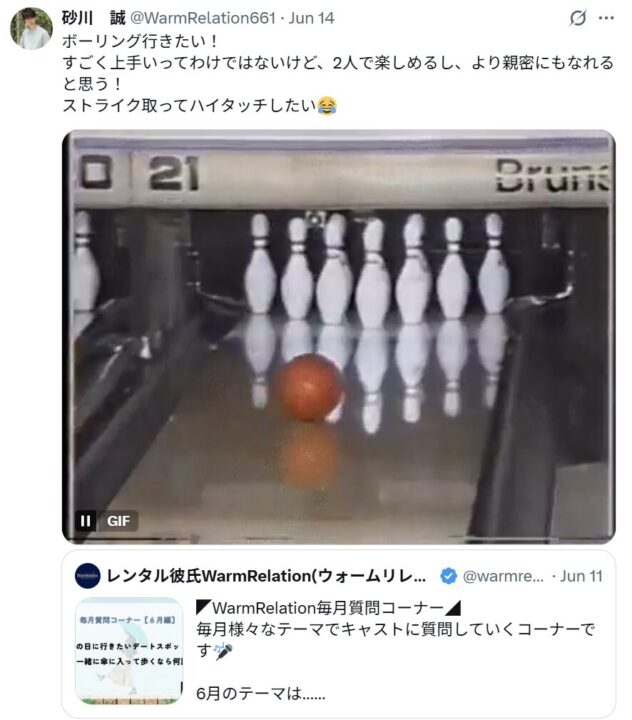Screen dimensions: 632x720
Task: Open the quoted レンタル彼氏WarmRelation account name
Action: pyautogui.click(x=266, y=576)
